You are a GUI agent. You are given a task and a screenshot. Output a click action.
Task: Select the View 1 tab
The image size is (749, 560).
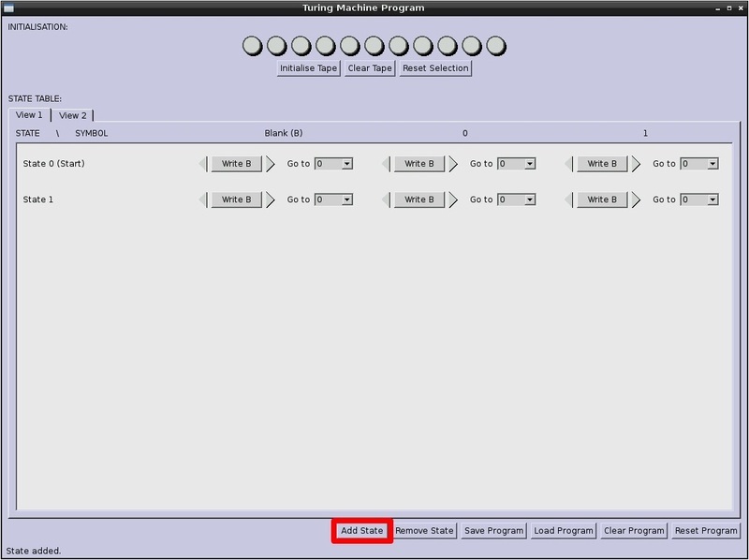pos(29,115)
